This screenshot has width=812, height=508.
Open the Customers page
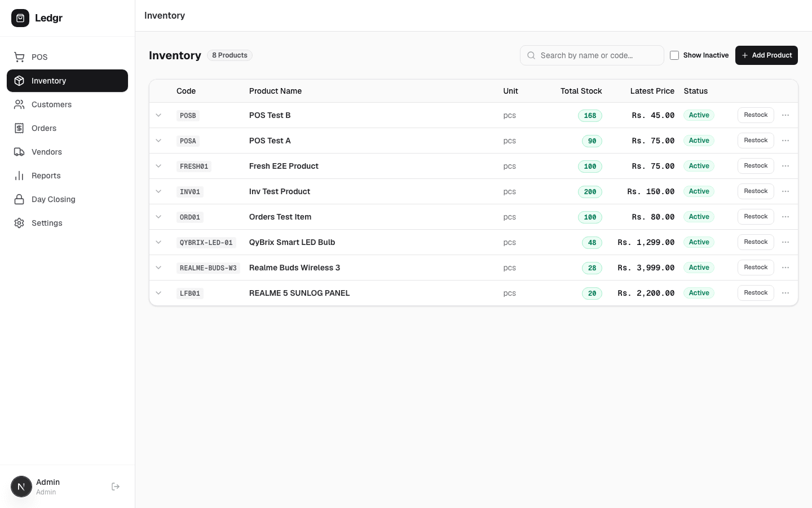(67, 104)
